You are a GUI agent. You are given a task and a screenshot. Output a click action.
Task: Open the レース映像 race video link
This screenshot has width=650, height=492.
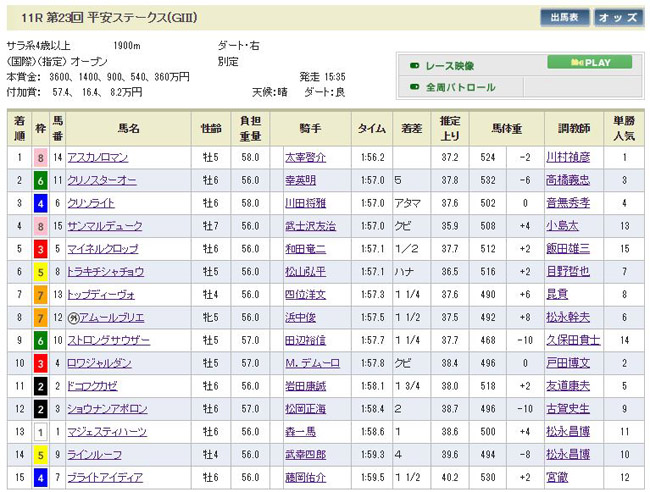coord(452,66)
